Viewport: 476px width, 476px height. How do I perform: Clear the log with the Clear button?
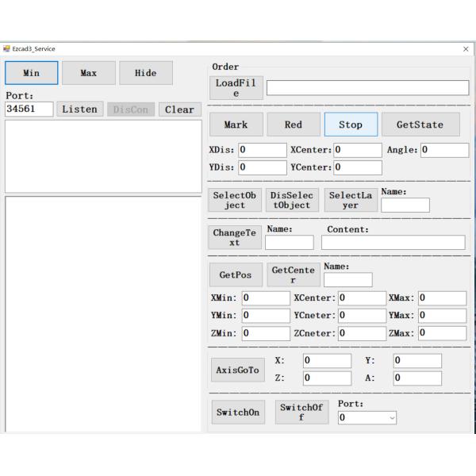tap(179, 109)
